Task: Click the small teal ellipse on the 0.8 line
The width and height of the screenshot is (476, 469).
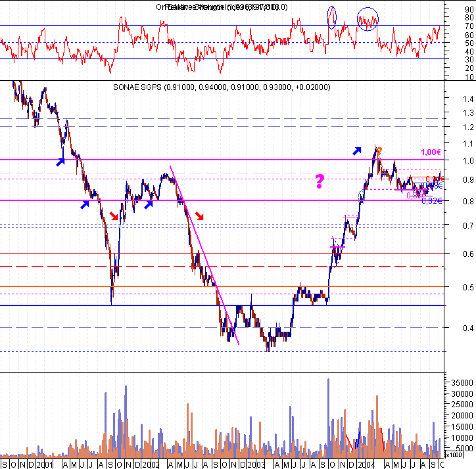Action: pos(361,196)
